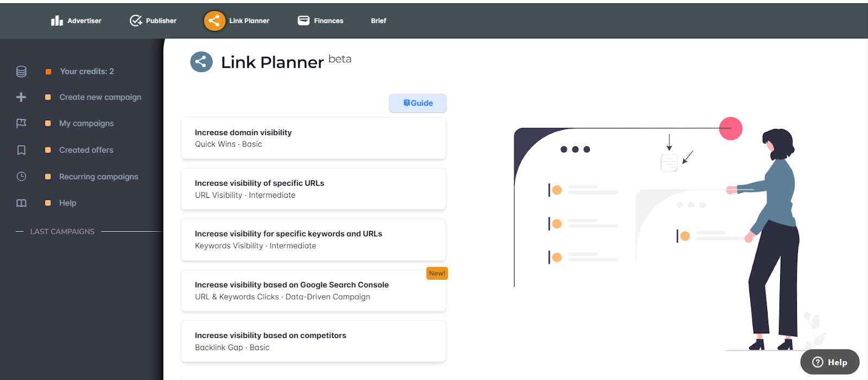Choose the specific keywords and URLs option

313,240
